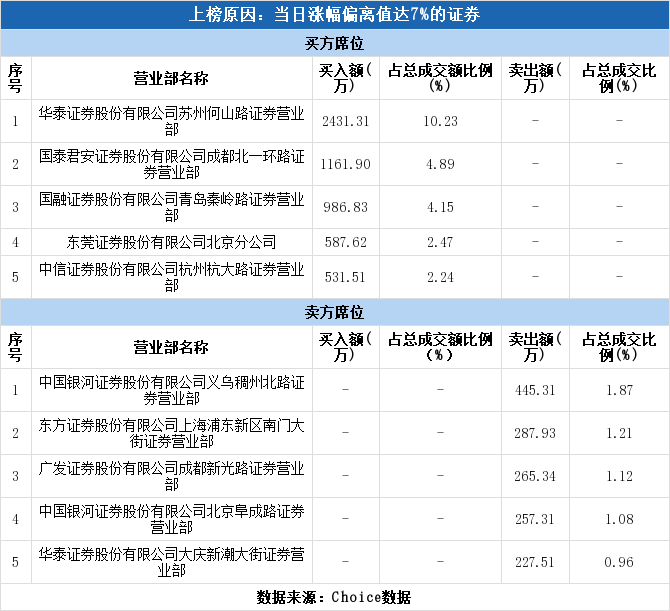Select buyer row 中信证券杭州杭大路证券营业部
This screenshot has width=670, height=611.
335,277
